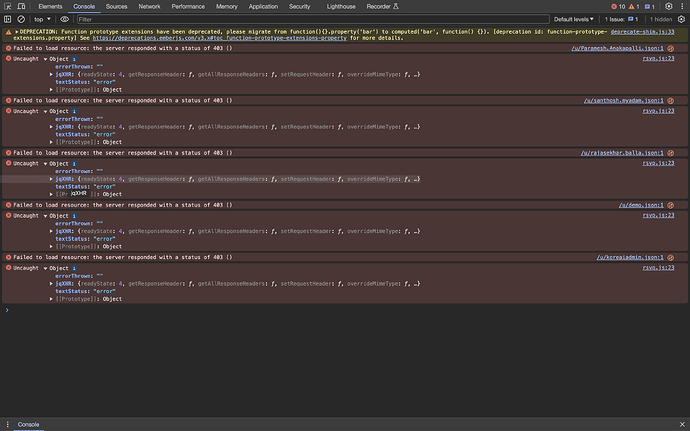Screen dimensions: 690x431
Task: Create a live expression with eye icon
Action: pos(64,19)
